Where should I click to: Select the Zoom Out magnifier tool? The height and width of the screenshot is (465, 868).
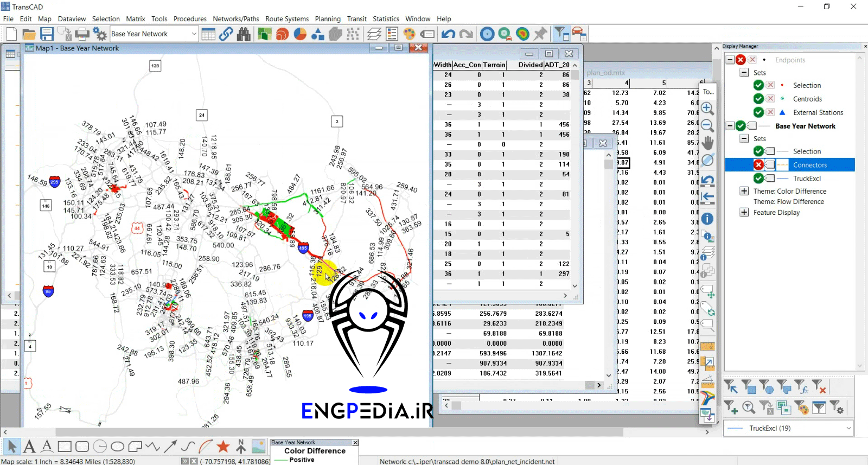point(707,125)
